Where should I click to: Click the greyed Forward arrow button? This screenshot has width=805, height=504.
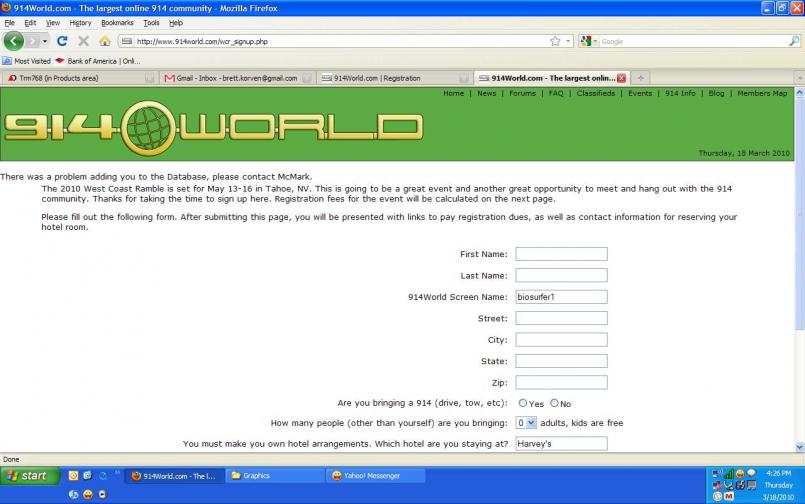[x=32, y=41]
